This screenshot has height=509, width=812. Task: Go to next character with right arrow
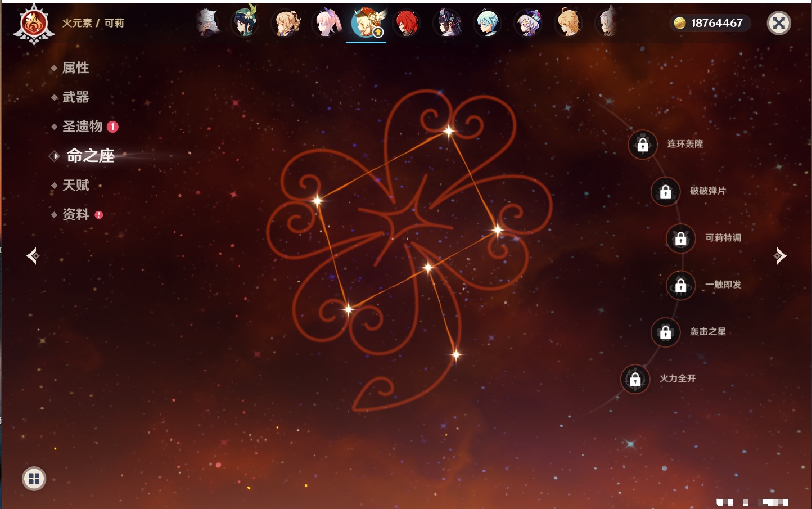780,256
